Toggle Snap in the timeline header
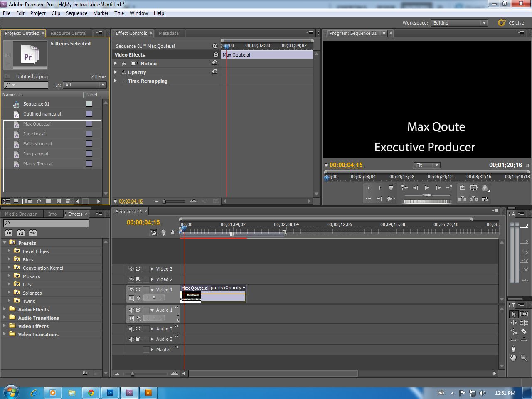 tap(153, 233)
